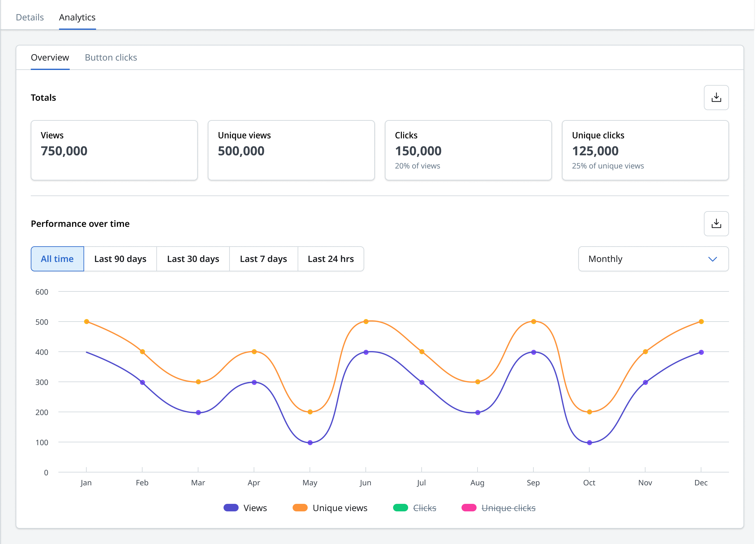Screen dimensions: 756x544
Task: Click the Unique views data point for Aug
Action: tap(478, 382)
